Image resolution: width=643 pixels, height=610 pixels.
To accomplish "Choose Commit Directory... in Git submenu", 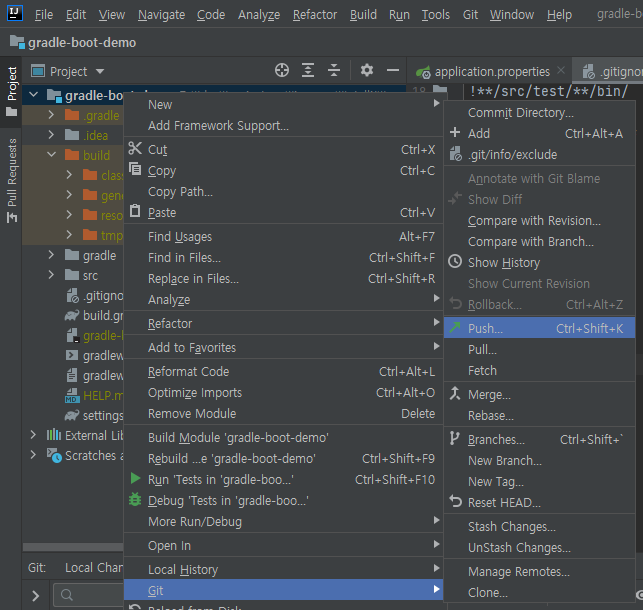I will 539,112.
